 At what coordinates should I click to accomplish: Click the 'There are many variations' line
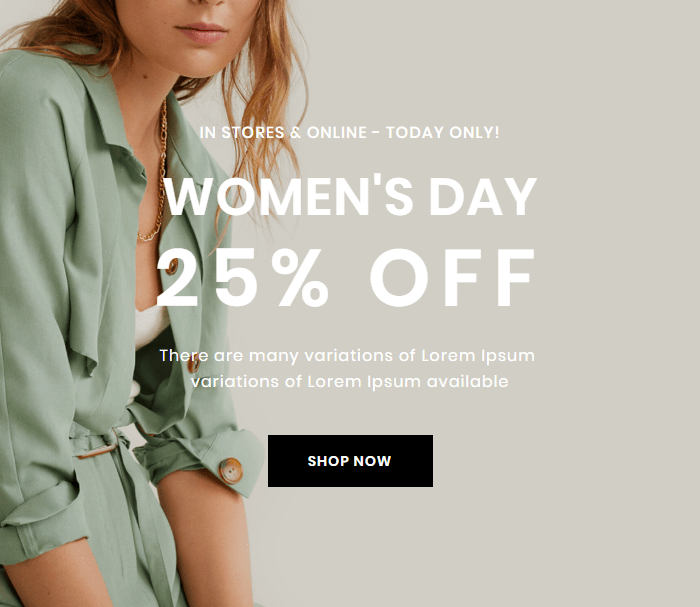[347, 355]
